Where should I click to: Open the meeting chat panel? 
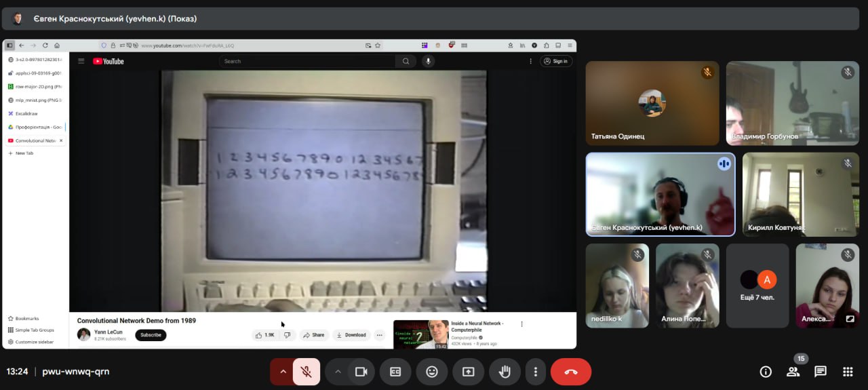821,372
